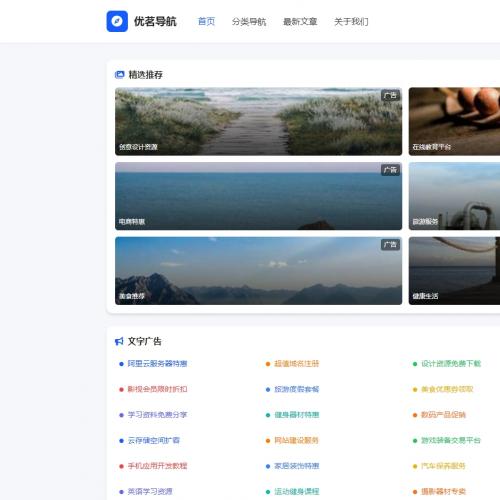Open the 健康生活 banner thumbnail

point(454,271)
